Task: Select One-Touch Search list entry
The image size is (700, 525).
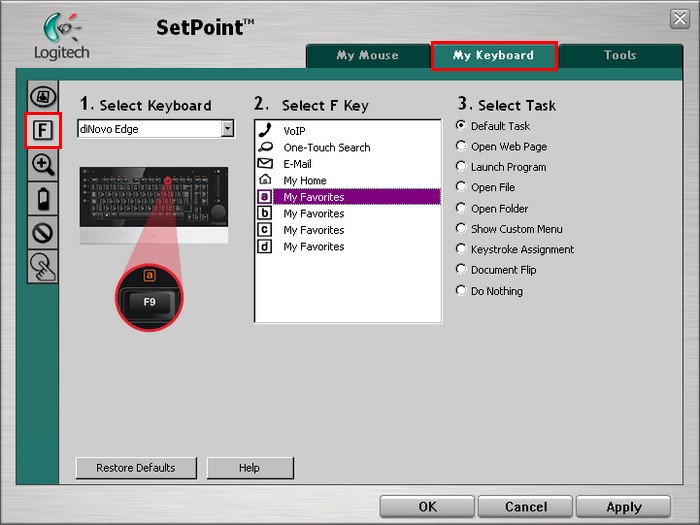Action: (348, 147)
